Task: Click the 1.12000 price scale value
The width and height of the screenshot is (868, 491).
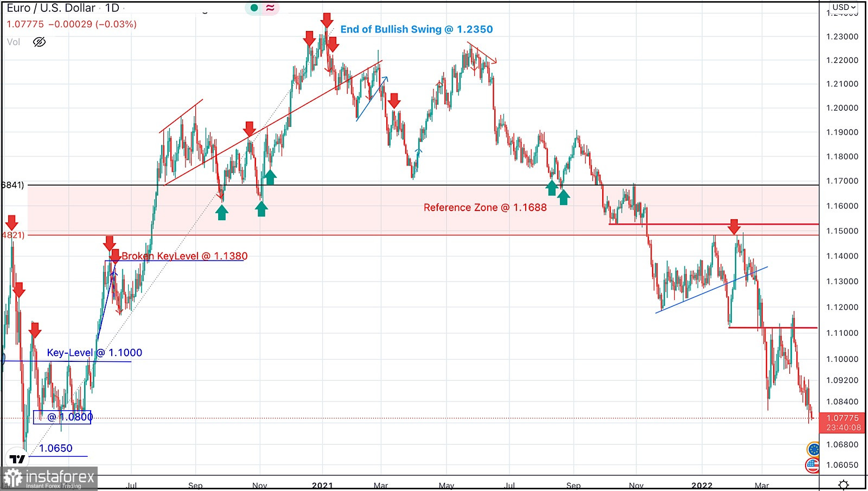Action: 842,307
